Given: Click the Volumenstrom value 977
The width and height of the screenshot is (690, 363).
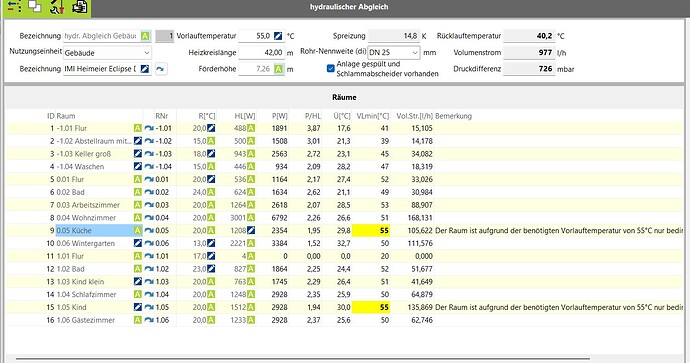Looking at the screenshot, I should tap(529, 53).
